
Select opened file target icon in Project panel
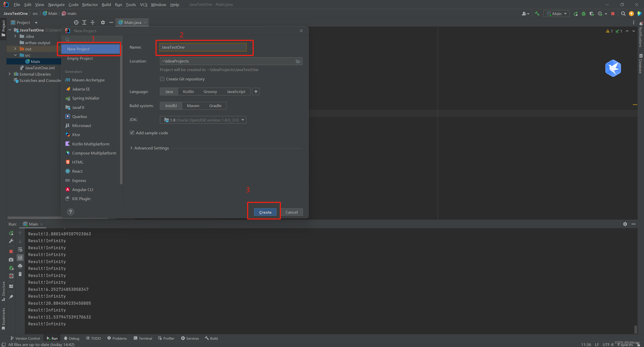tap(76, 22)
